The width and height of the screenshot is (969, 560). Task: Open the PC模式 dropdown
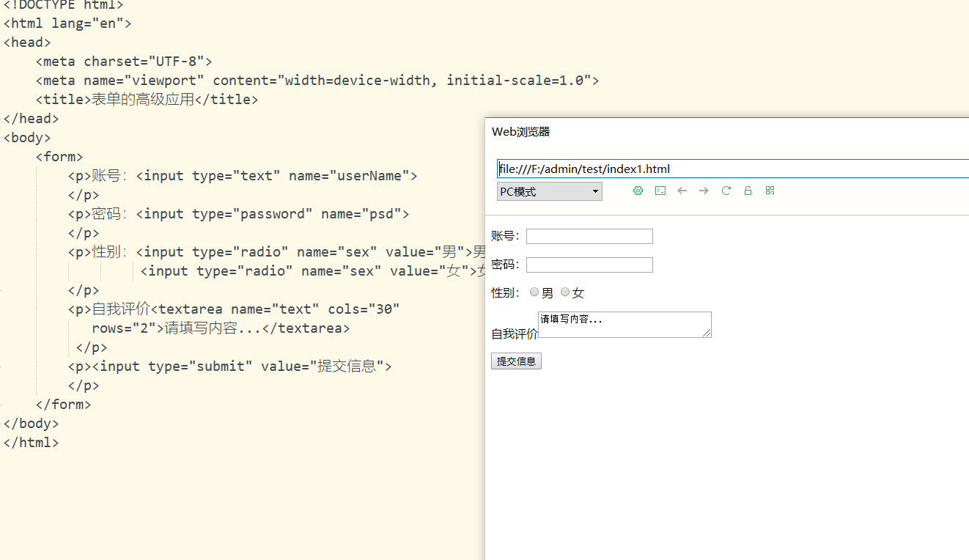pos(550,192)
